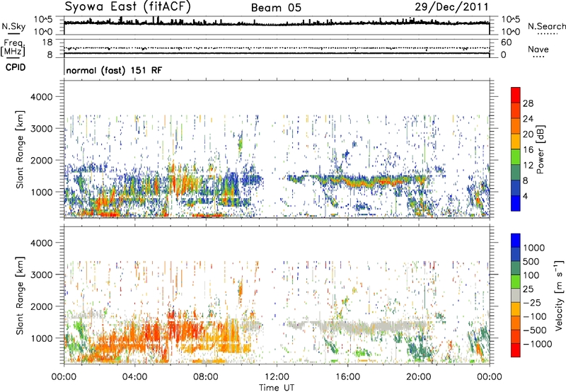Click the "-100" velocity colorbar label
Screen dimensions: 566x392
click(534, 316)
